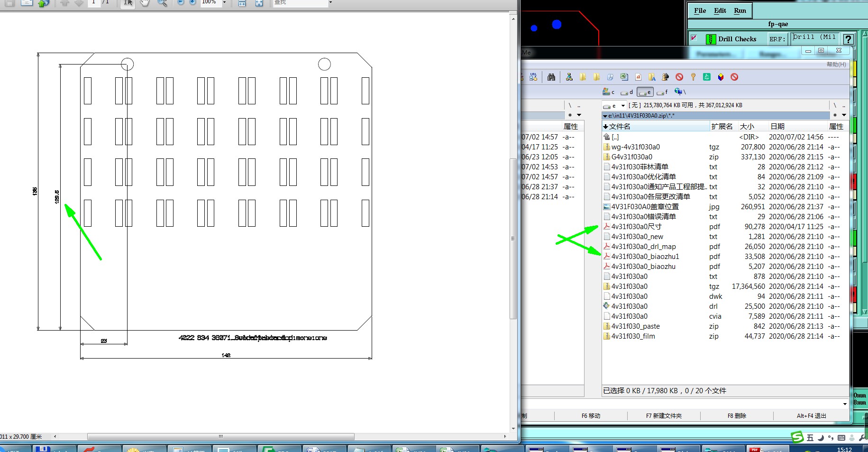The height and width of the screenshot is (452, 868).
Task: Open the command line history dropdown
Action: pyautogui.click(x=845, y=404)
